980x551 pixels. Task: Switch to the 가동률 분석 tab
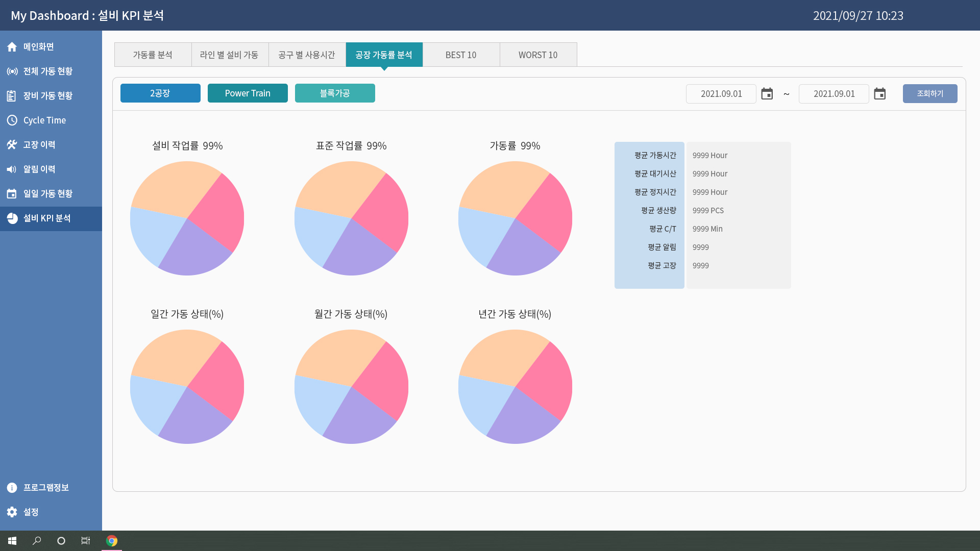click(153, 55)
